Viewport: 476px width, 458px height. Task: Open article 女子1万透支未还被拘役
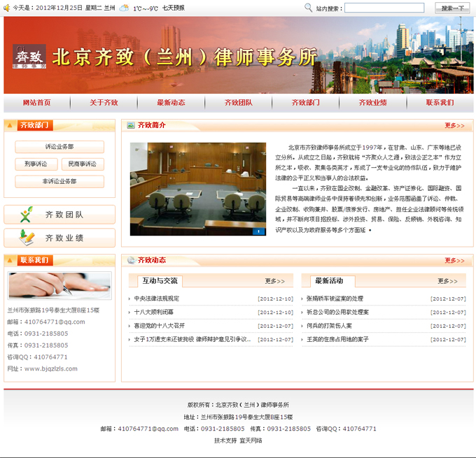click(192, 339)
